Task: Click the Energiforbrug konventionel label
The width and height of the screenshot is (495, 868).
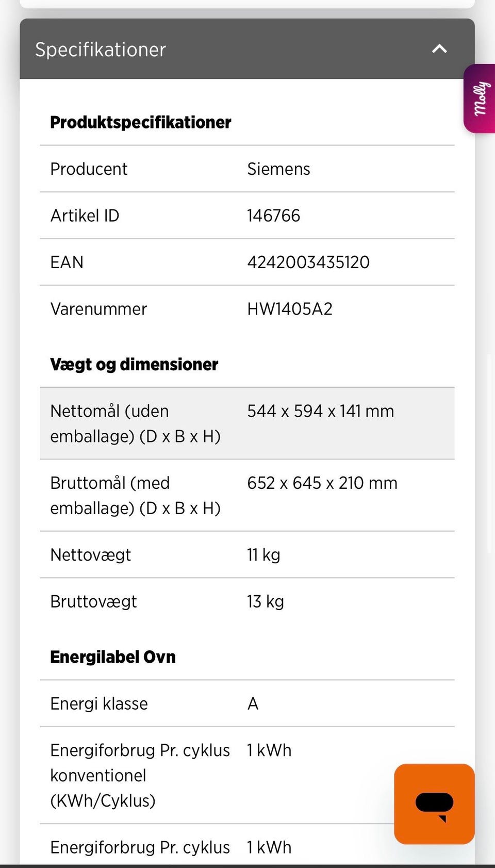Action: pos(140,775)
